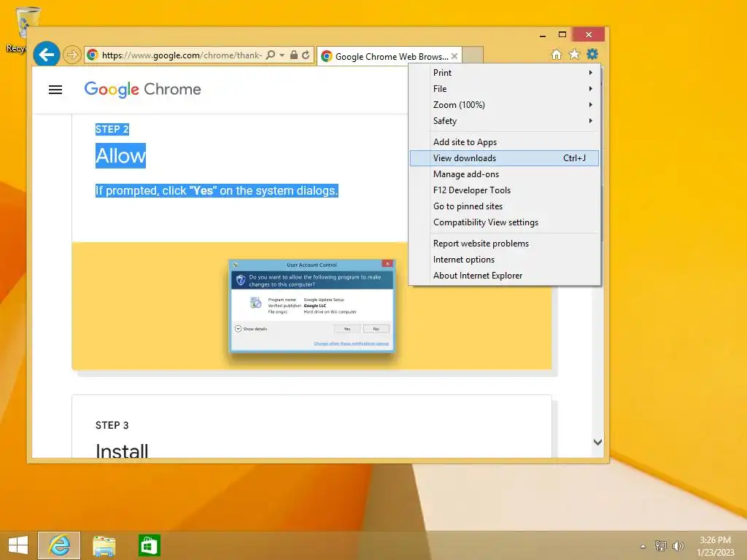Open a new tab with the blank tab button
The width and height of the screenshot is (747, 560).
coord(473,55)
